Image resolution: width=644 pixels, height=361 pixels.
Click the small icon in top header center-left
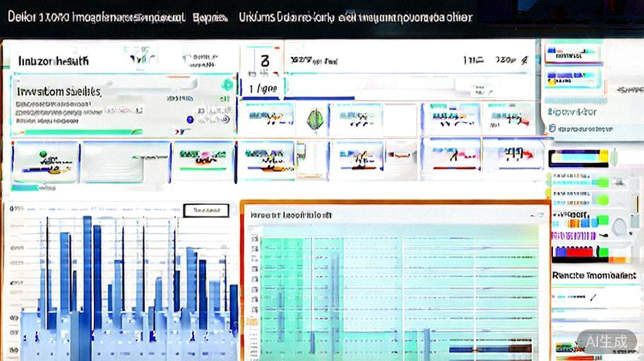[x=140, y=59]
